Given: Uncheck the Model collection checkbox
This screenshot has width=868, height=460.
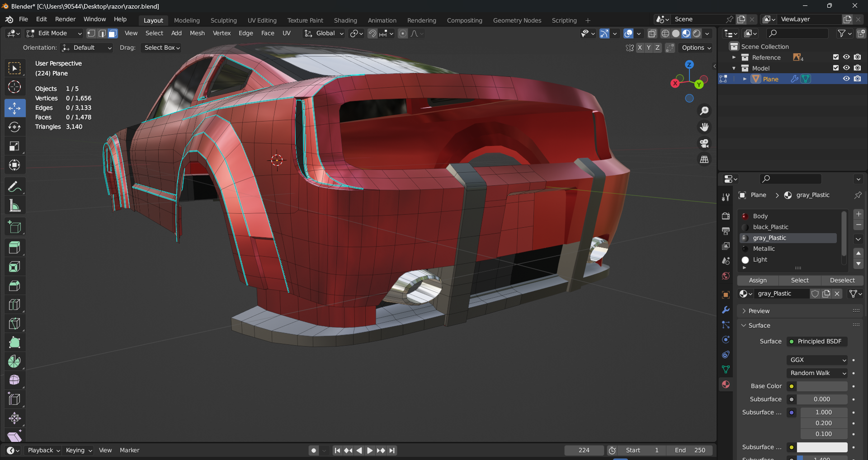Looking at the screenshot, I should (x=835, y=68).
